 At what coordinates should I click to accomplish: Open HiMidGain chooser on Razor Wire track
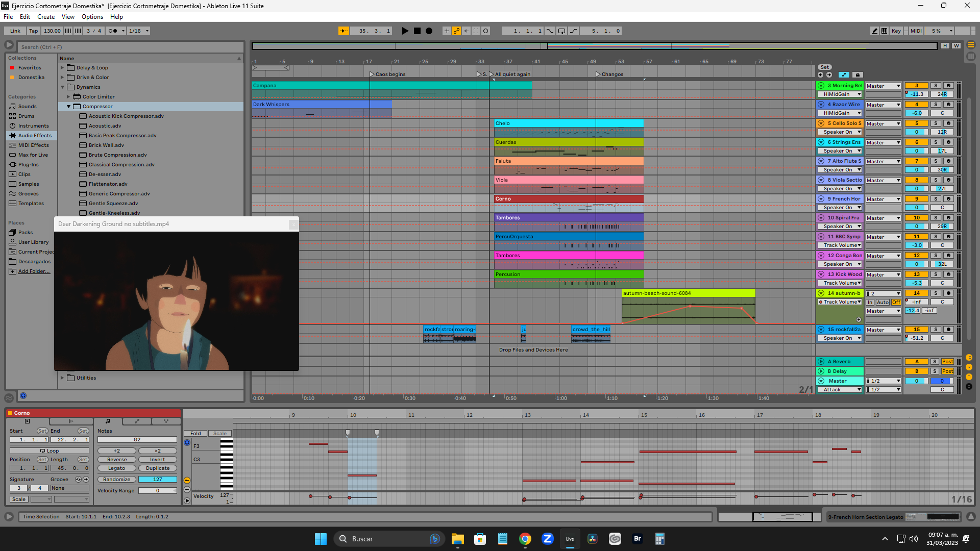(840, 113)
